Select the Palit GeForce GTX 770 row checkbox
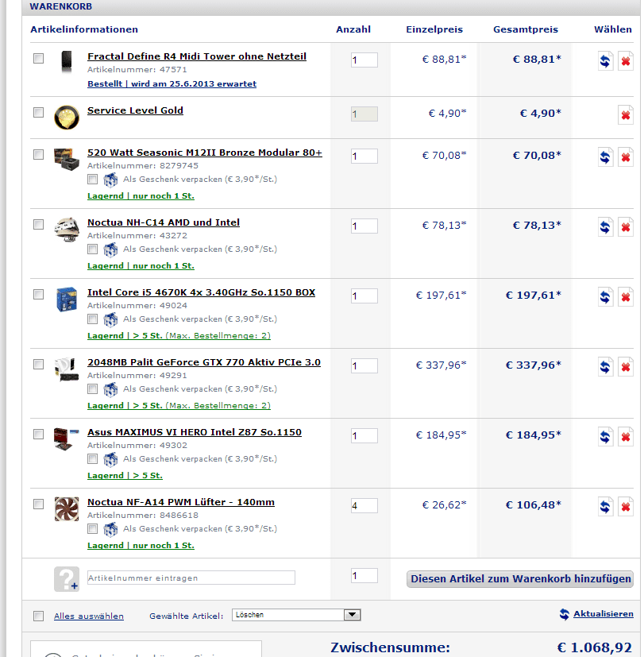Screen dimensions: 644x657 (39, 365)
